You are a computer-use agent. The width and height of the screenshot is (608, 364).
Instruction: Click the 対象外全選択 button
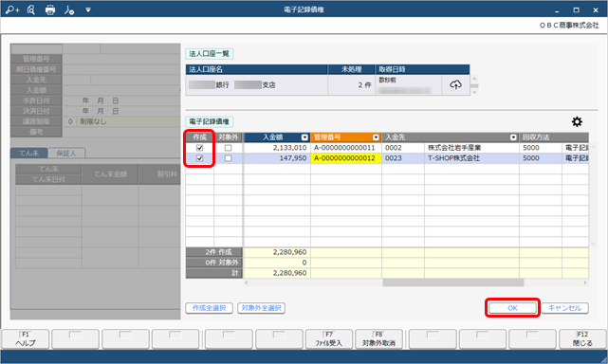click(262, 308)
